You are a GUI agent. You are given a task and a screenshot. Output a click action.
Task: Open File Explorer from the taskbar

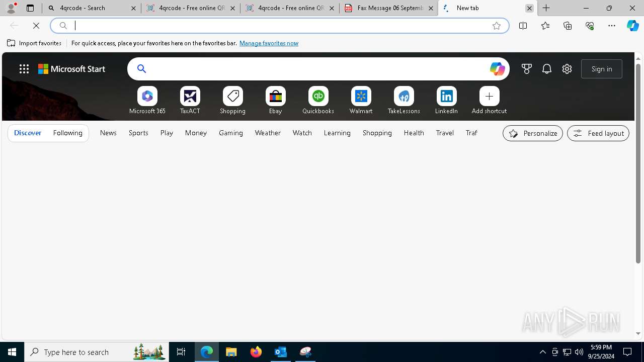coord(231,352)
